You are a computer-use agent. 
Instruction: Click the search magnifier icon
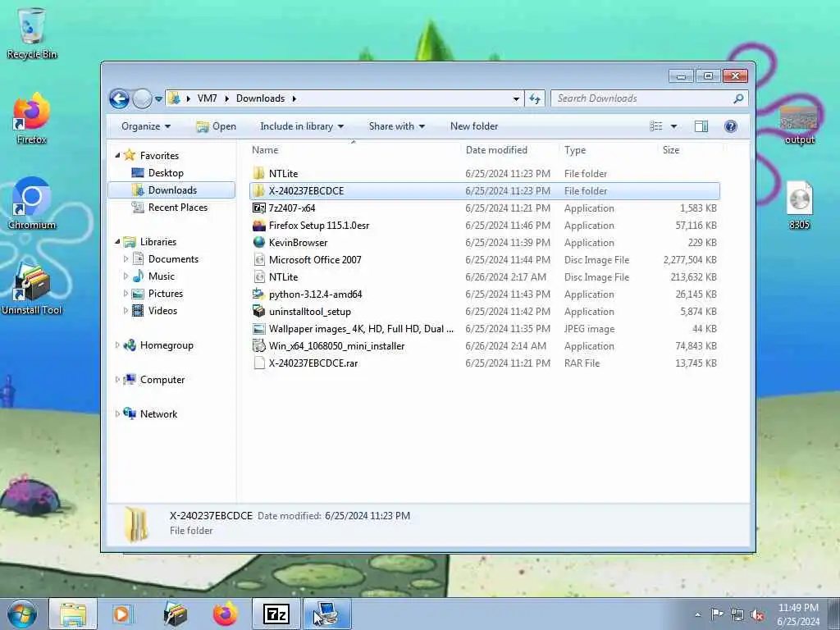pos(739,98)
